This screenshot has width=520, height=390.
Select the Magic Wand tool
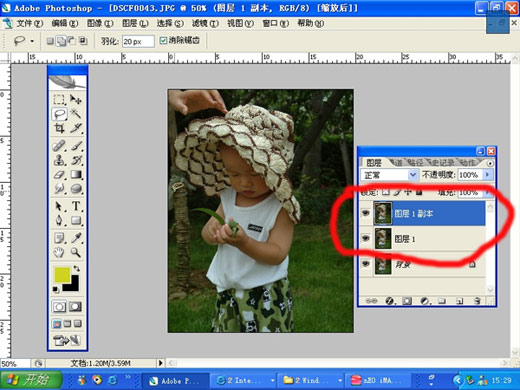(x=76, y=114)
